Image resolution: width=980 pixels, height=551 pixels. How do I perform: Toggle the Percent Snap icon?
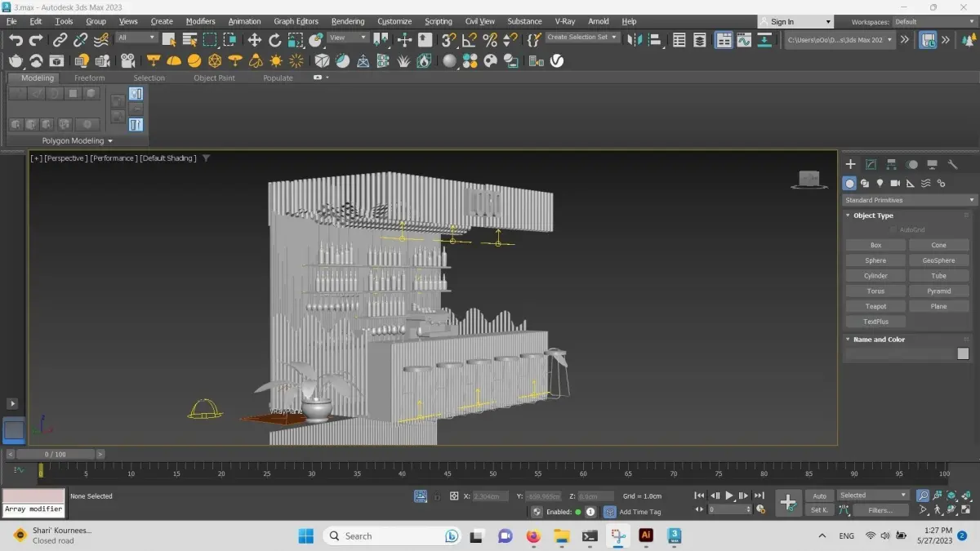(490, 39)
